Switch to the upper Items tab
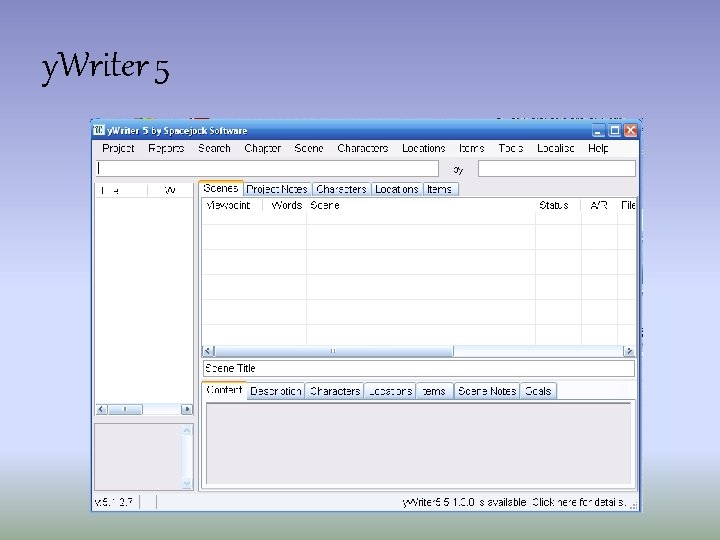The height and width of the screenshot is (540, 720). [439, 189]
